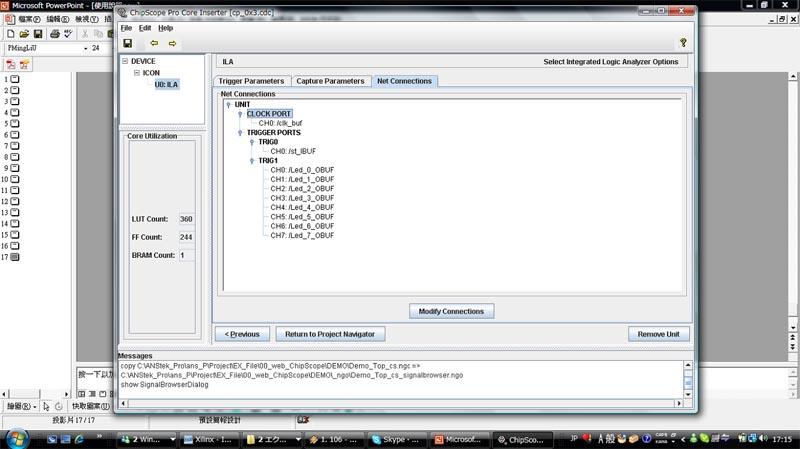This screenshot has height=449, width=800.
Task: Collapse the CLOCK PORT node
Action: (240, 114)
